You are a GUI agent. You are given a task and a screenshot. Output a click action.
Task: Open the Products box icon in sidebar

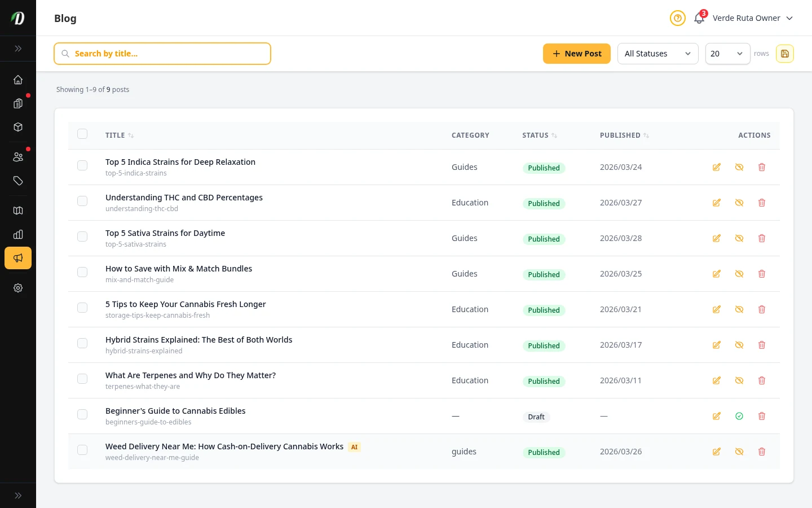click(x=18, y=127)
